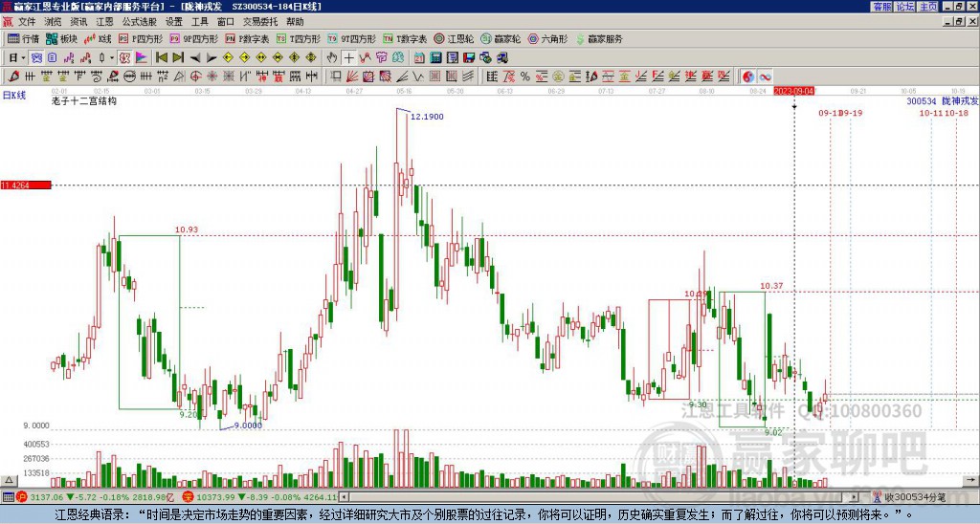Open the 公式选股 menu
980x524 pixels.
(x=140, y=22)
